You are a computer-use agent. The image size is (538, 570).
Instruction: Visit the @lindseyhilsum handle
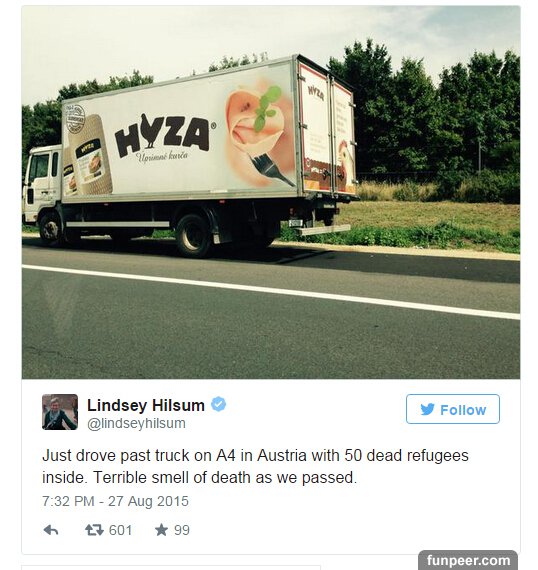pos(136,424)
